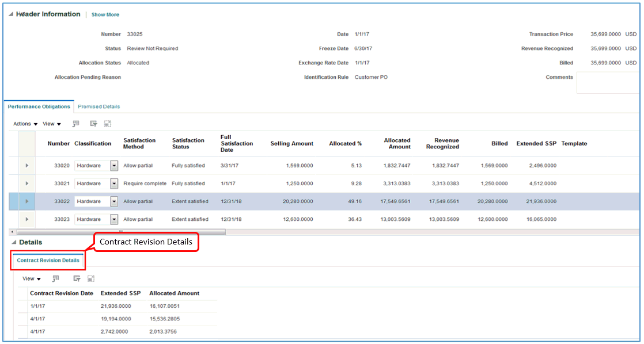
Task: Open the Actions menu
Action: (x=24, y=123)
